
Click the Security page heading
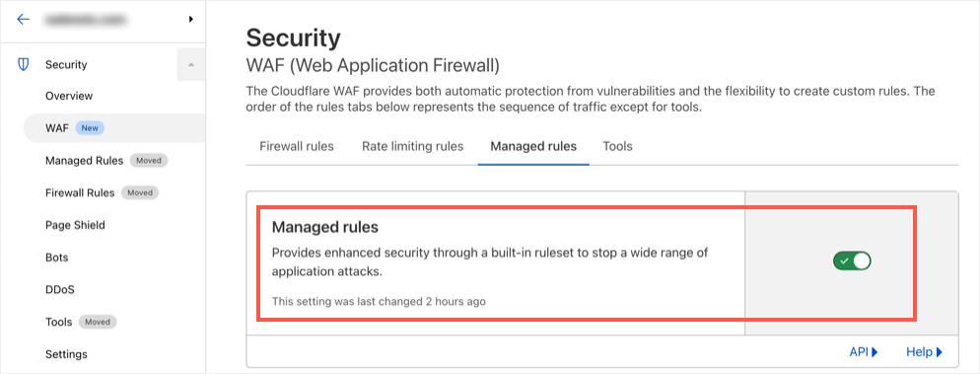(293, 38)
